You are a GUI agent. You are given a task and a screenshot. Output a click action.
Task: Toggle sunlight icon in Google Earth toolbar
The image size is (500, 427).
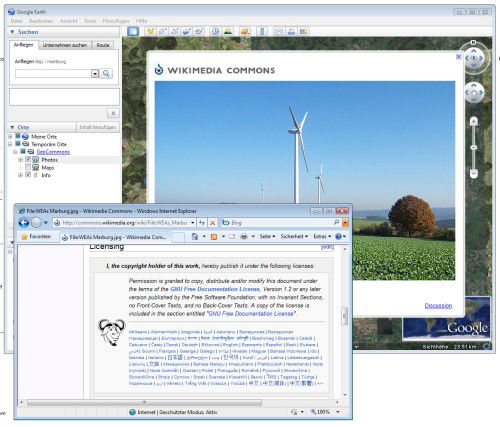(x=228, y=31)
